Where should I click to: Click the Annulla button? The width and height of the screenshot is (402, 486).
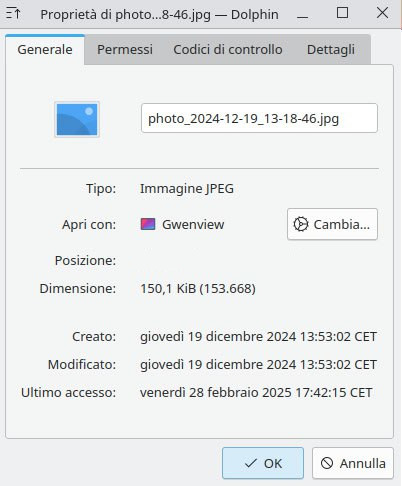[353, 463]
